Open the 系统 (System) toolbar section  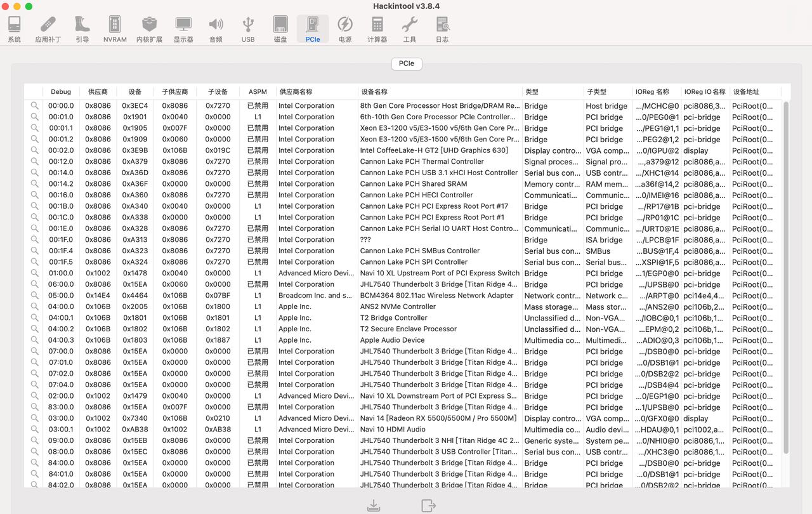click(x=14, y=29)
